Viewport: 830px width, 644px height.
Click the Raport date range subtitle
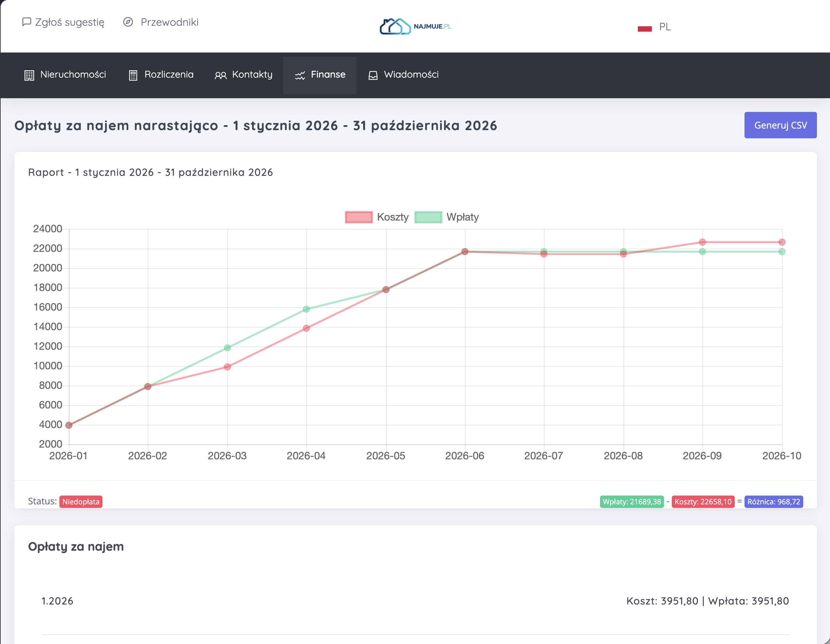pos(150,172)
